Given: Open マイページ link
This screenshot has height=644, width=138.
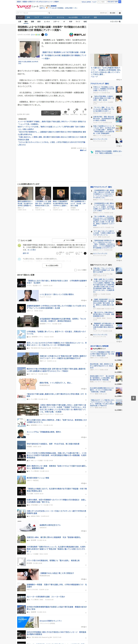Looking at the screenshot, I should [103, 13].
